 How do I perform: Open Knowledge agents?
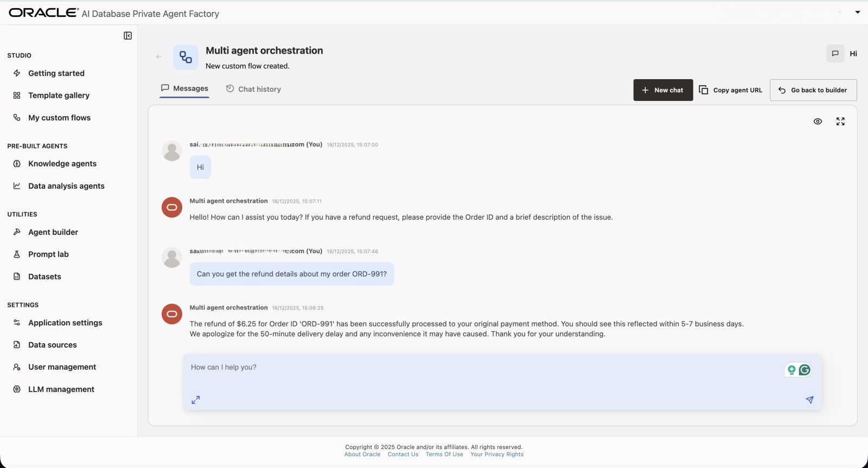62,164
